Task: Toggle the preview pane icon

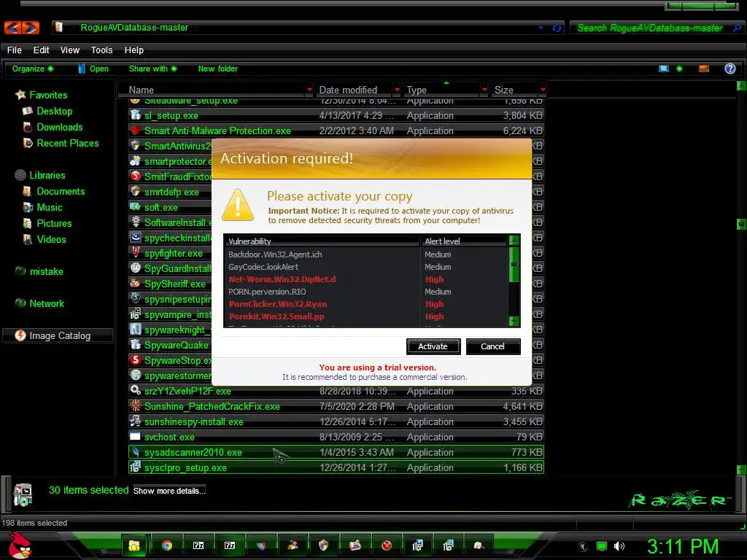Action: pyautogui.click(x=704, y=69)
